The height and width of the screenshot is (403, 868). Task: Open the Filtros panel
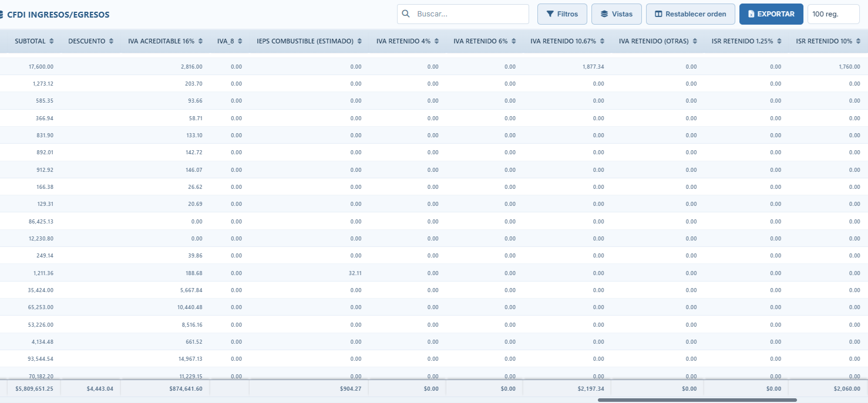[562, 14]
